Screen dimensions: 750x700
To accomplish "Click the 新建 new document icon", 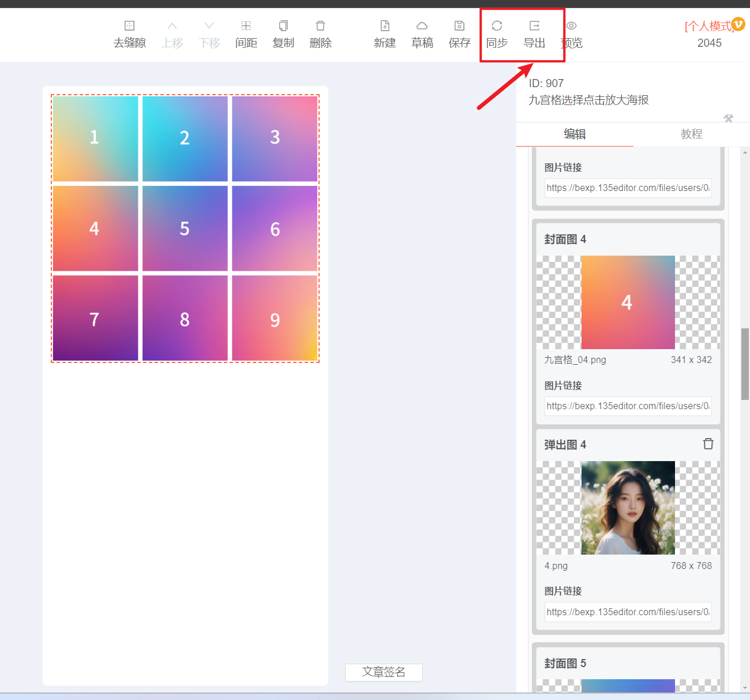I will (x=385, y=26).
